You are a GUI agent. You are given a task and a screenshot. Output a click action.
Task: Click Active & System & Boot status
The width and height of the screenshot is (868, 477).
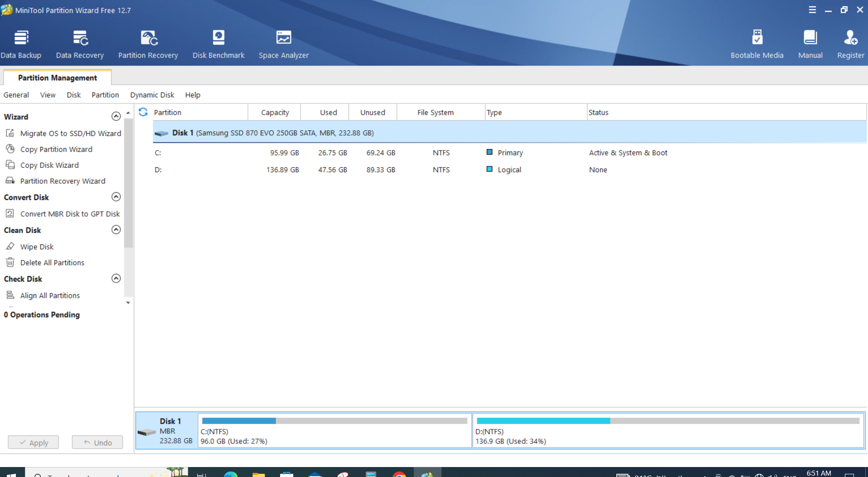[x=628, y=153]
